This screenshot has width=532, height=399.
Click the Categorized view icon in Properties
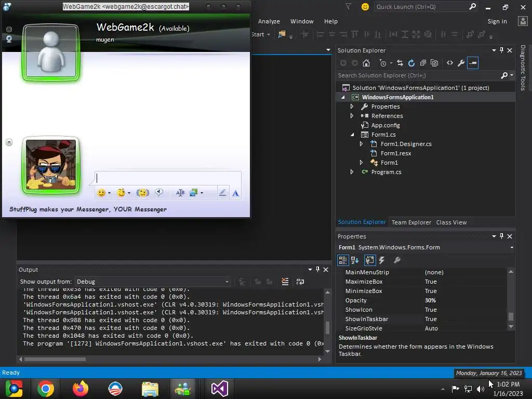343,260
